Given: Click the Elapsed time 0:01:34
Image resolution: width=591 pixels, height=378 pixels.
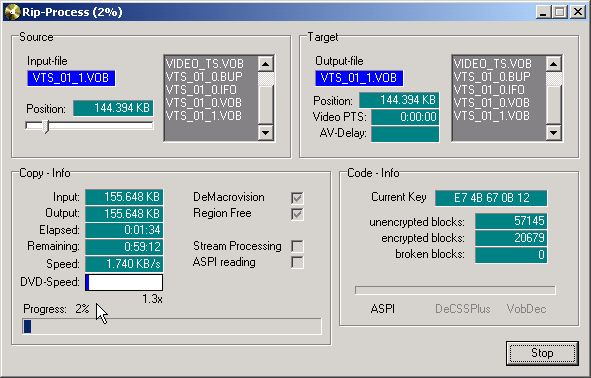Looking at the screenshot, I should pos(124,230).
